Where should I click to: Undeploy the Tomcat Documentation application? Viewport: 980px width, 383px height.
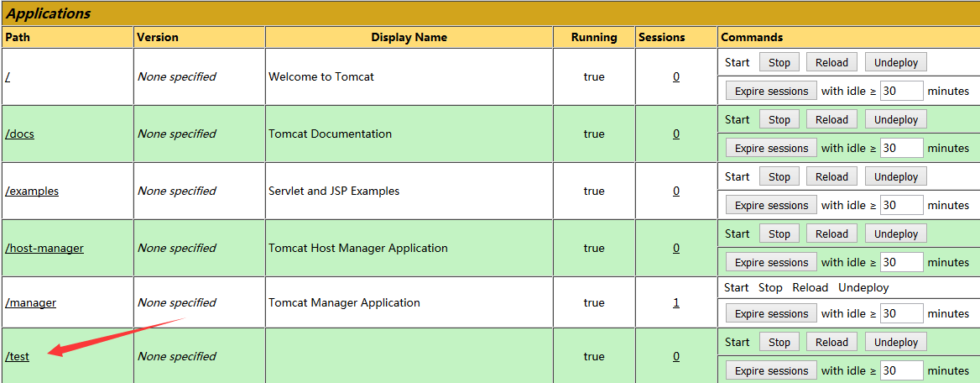coord(895,119)
